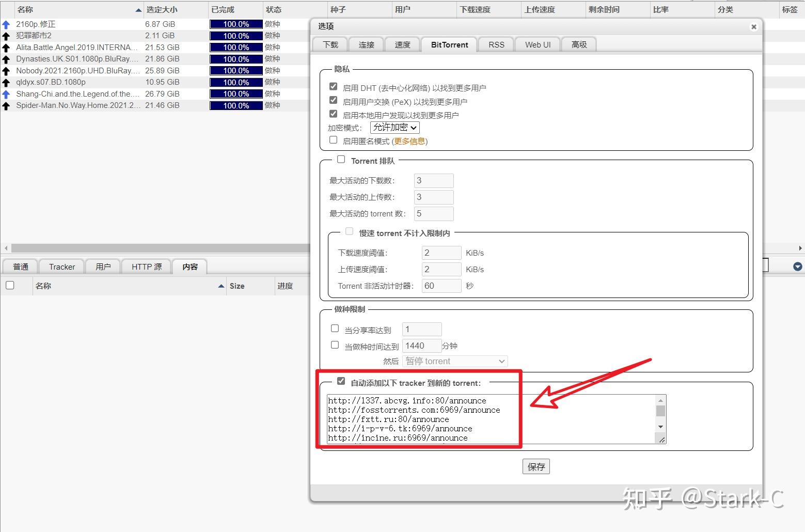Check the 当分享率达到 seeding limit box
805x532 pixels.
335,328
